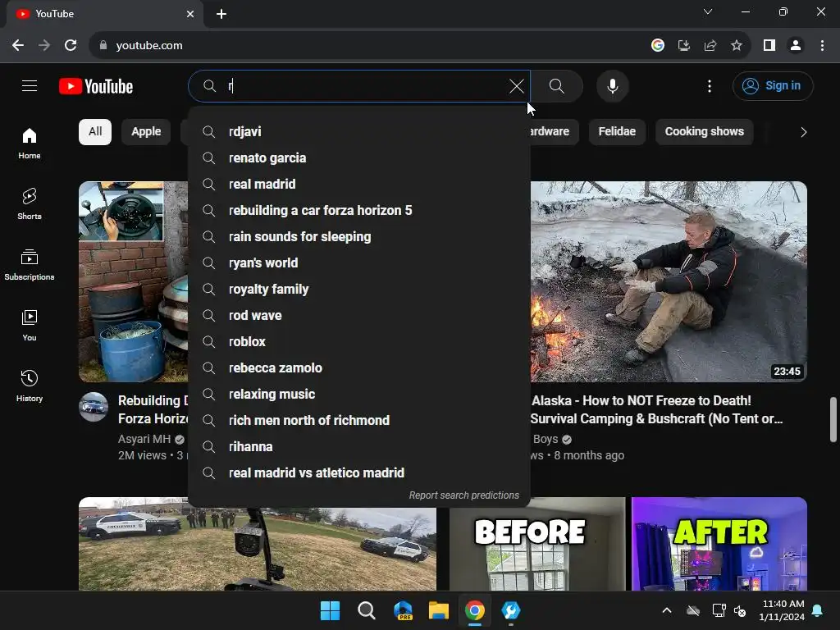Choose the 'rod wave' suggestion
Viewport: 840px width, 630px height.
359,316
